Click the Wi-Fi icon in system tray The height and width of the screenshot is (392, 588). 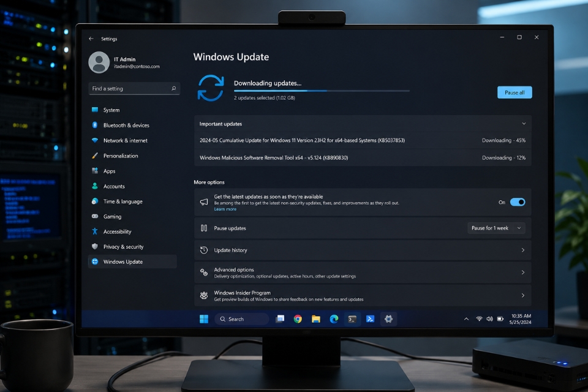click(x=479, y=319)
